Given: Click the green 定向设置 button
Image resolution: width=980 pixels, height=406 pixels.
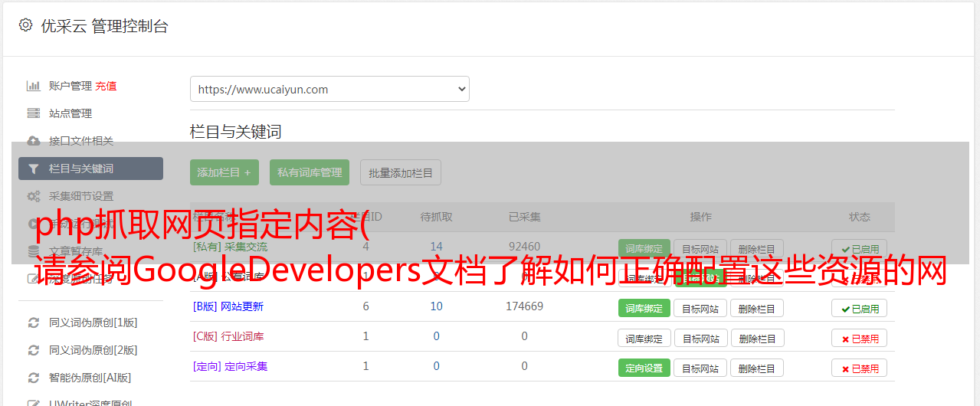Looking at the screenshot, I should (x=644, y=368).
